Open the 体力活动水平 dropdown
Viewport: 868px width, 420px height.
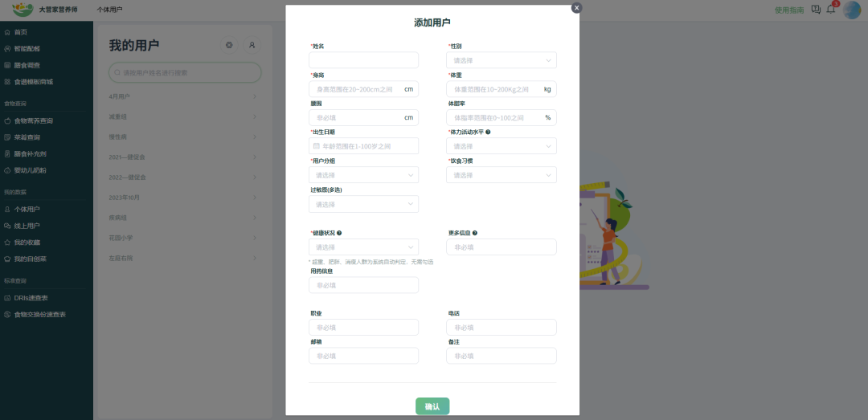[502, 146]
